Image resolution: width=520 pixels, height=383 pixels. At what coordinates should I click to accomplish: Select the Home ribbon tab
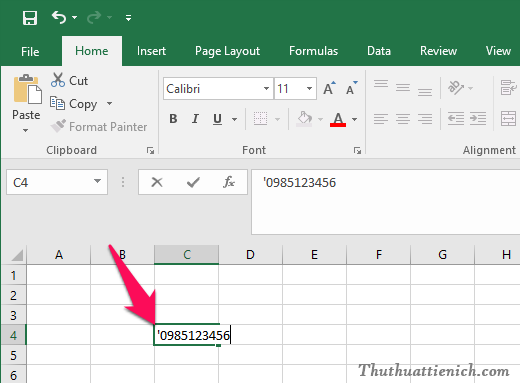(x=92, y=51)
